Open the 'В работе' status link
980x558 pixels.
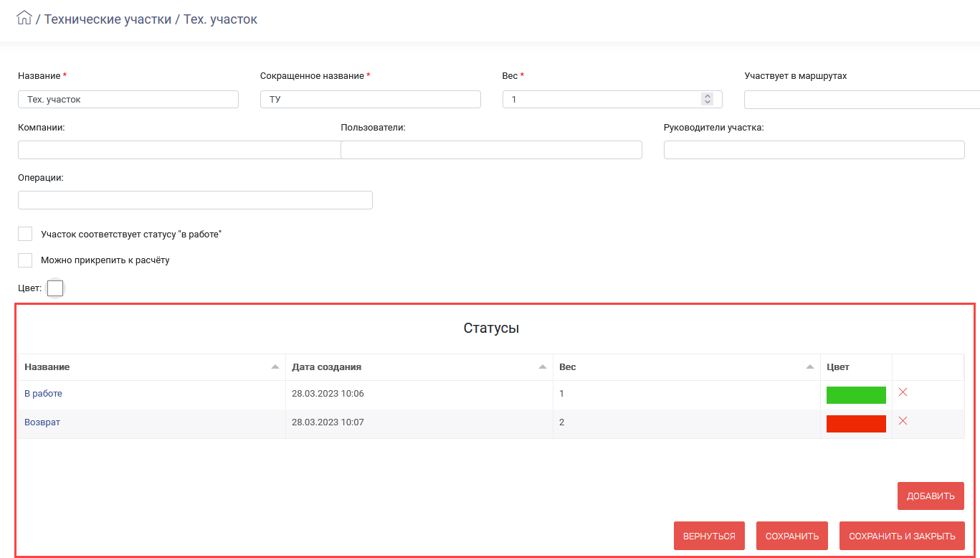pos(43,394)
